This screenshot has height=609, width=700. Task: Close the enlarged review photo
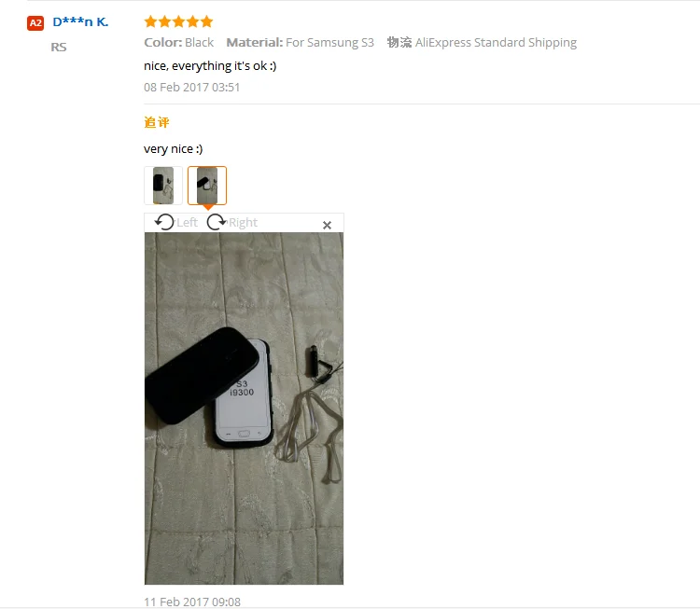(327, 226)
